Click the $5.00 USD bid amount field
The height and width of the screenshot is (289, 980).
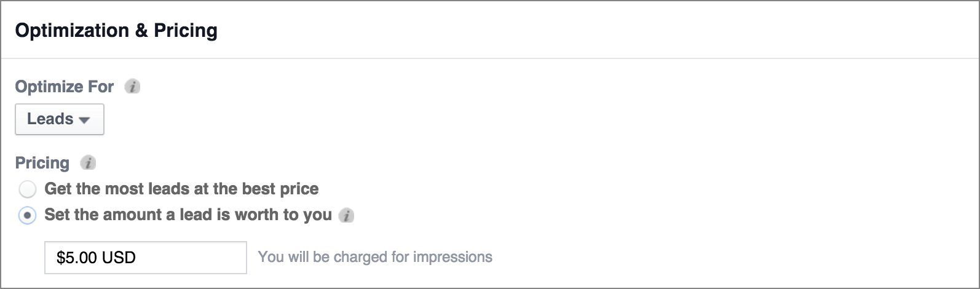[x=145, y=258]
